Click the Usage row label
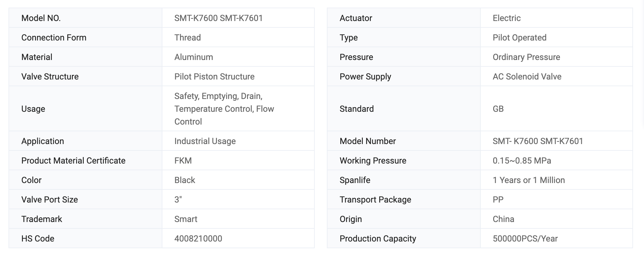Screen dimensions: 644x254 [33, 109]
